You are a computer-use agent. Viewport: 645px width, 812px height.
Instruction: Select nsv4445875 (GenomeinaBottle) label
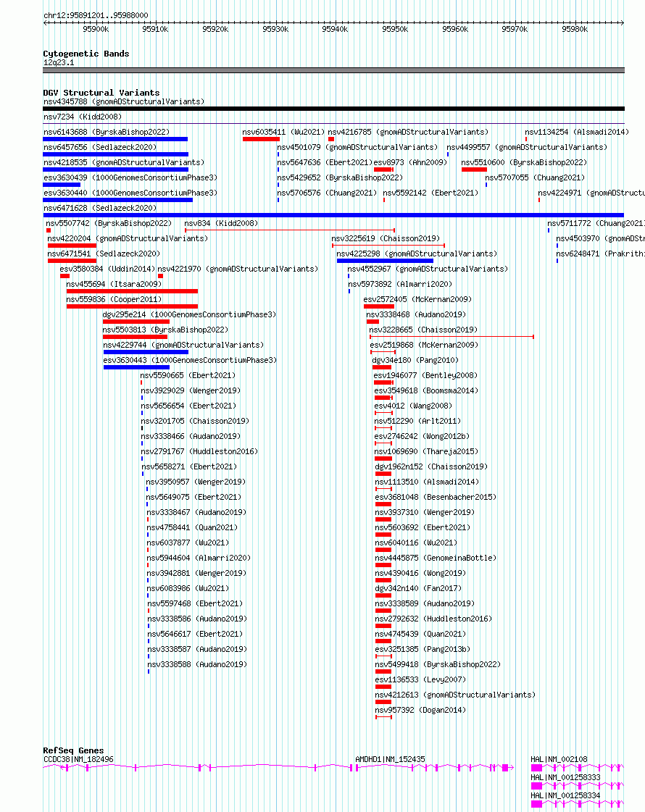coord(436,558)
